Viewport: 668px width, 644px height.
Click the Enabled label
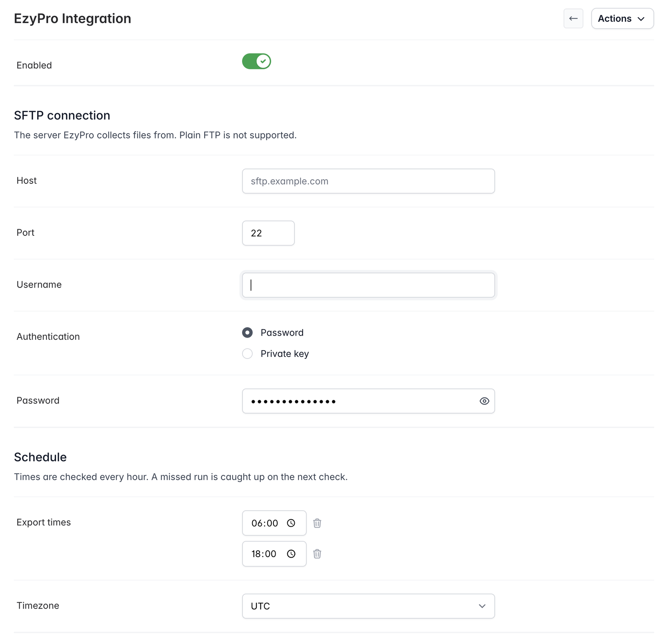34,65
